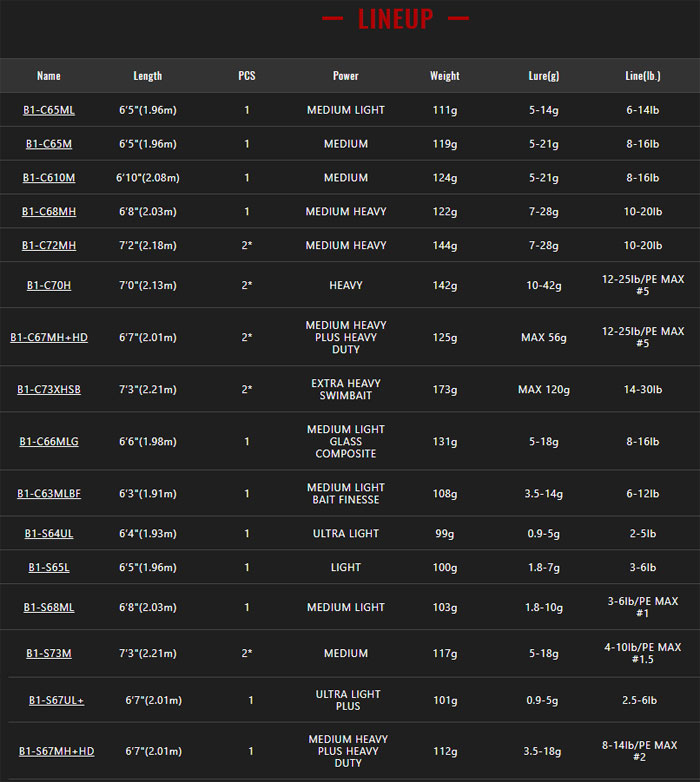
Task: Open the B1-C65M rod link
Action: 49,144
